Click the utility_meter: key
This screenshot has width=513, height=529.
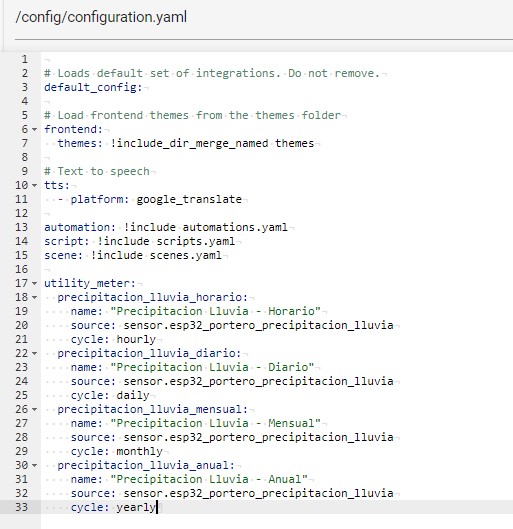tap(90, 283)
